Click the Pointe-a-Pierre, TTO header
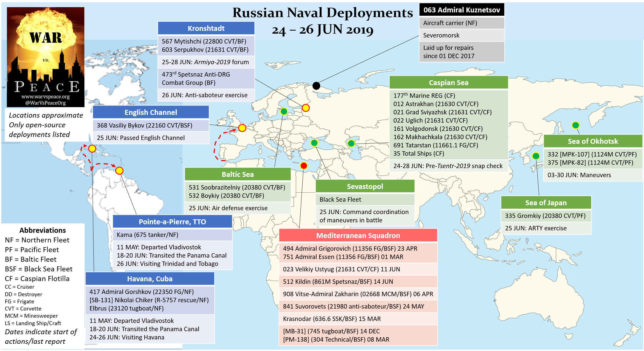The width and height of the screenshot is (644, 351). click(172, 222)
